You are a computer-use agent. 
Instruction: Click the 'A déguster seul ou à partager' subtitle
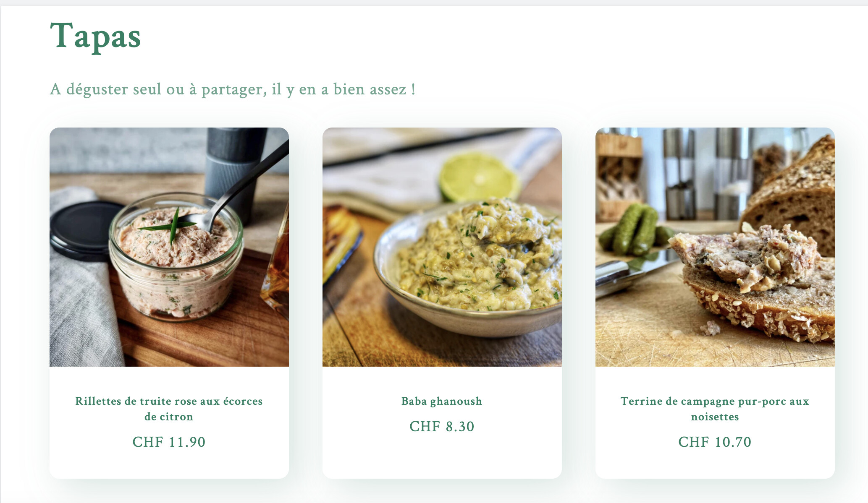pos(233,89)
